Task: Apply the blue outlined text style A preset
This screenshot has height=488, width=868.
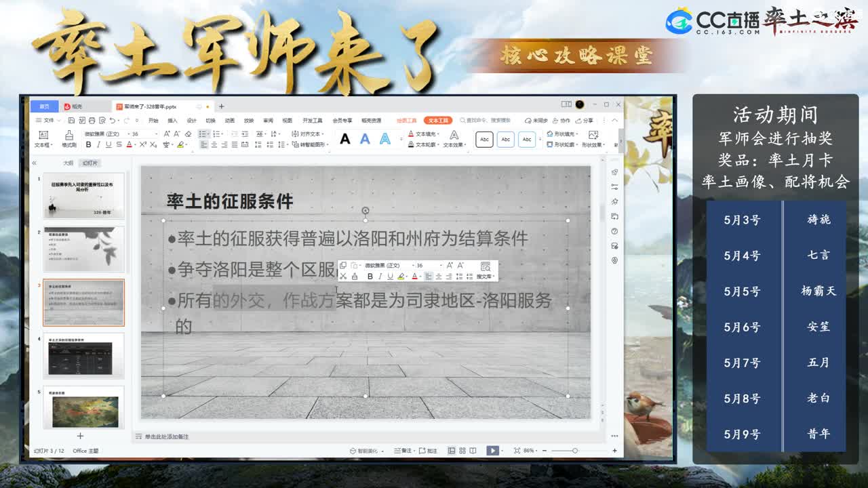Action: coord(385,139)
